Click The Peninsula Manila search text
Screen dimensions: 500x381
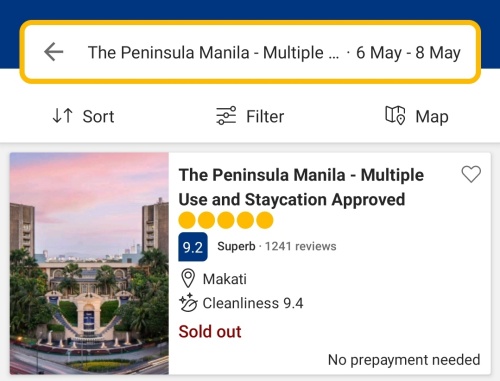point(213,53)
